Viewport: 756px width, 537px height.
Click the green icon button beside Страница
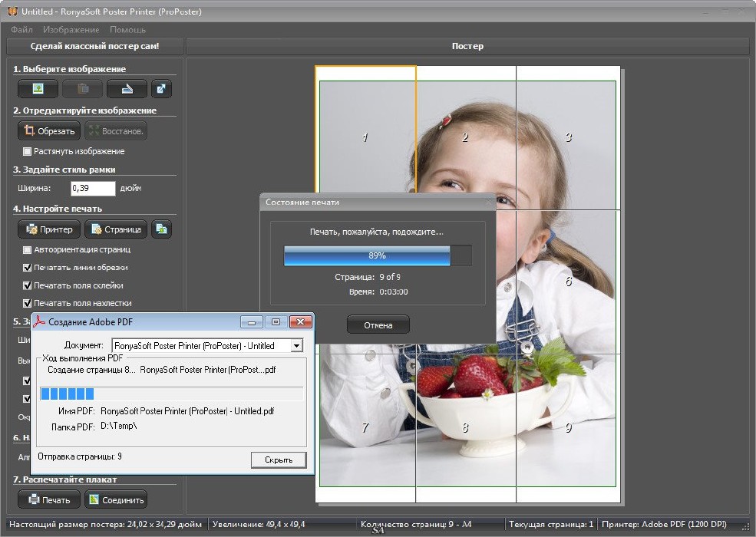tap(161, 229)
